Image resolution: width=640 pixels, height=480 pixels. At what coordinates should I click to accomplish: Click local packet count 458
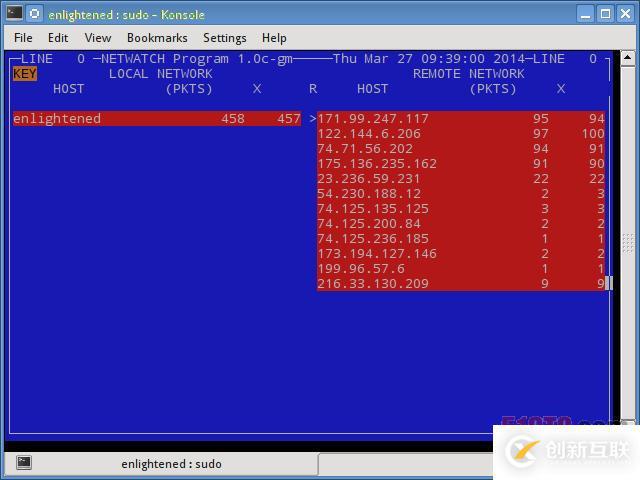(233, 119)
